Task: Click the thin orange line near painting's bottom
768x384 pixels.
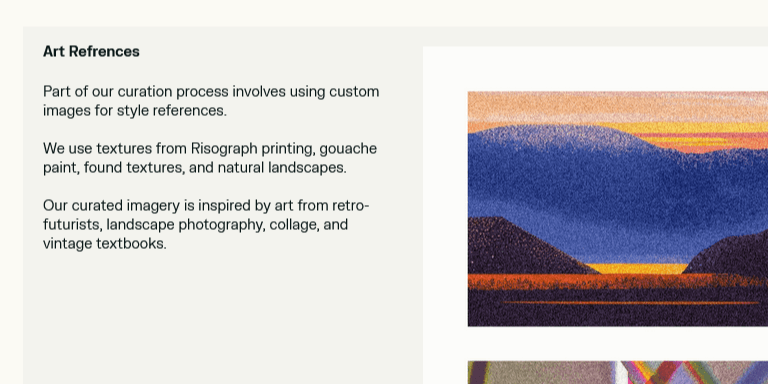Action: pyautogui.click(x=631, y=303)
